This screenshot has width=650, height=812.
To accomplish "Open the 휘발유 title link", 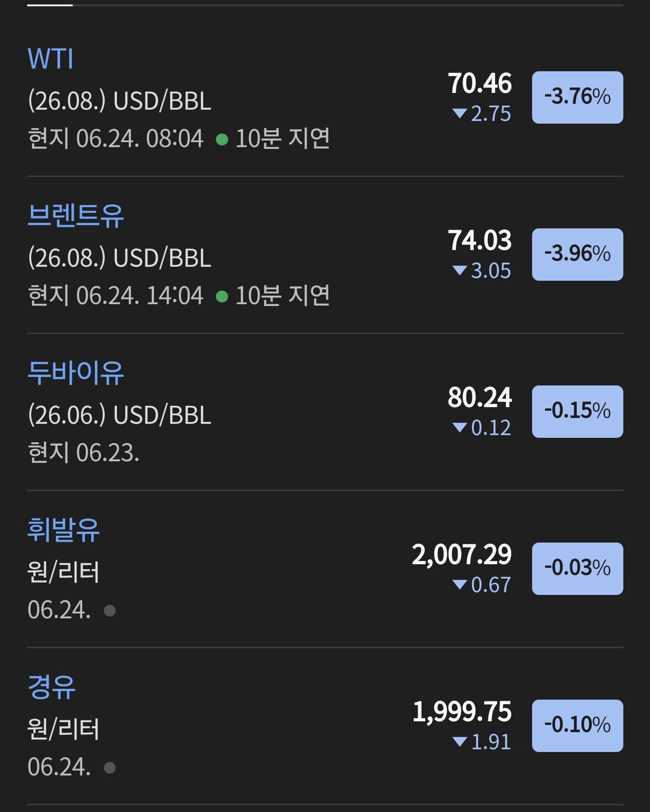I will point(63,530).
